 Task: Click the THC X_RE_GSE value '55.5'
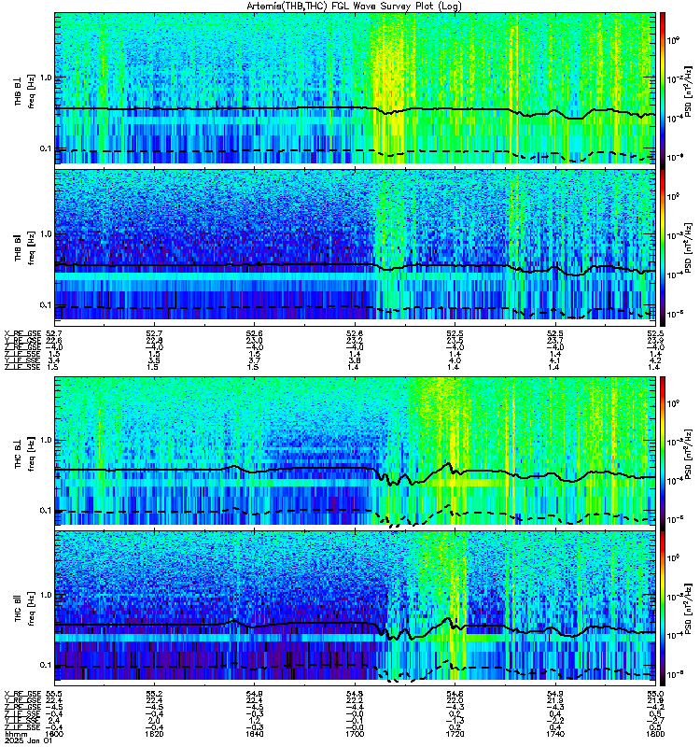tap(54, 694)
